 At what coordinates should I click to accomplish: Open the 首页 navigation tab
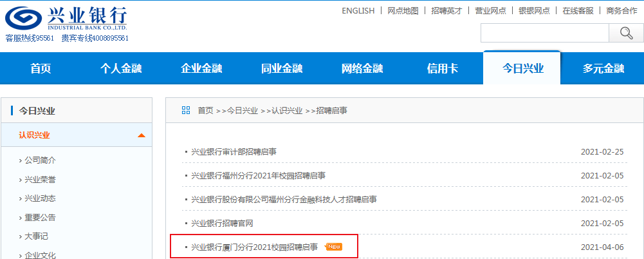coord(41,69)
